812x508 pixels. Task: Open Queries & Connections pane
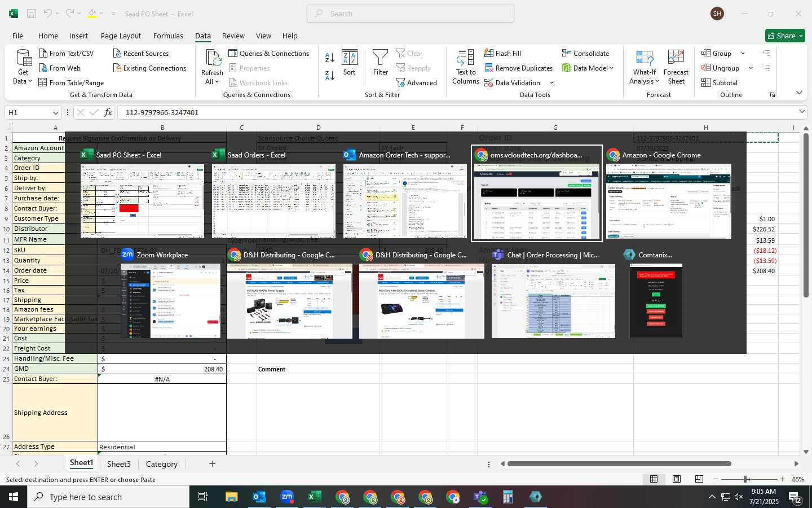[269, 53]
